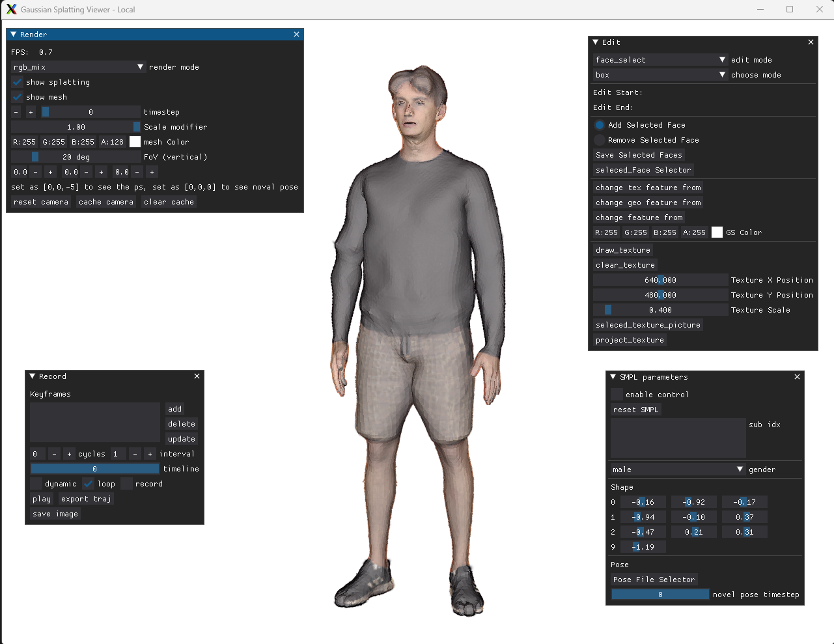Image resolution: width=834 pixels, height=644 pixels.
Task: Increase the interval value with plus button
Action: click(150, 454)
